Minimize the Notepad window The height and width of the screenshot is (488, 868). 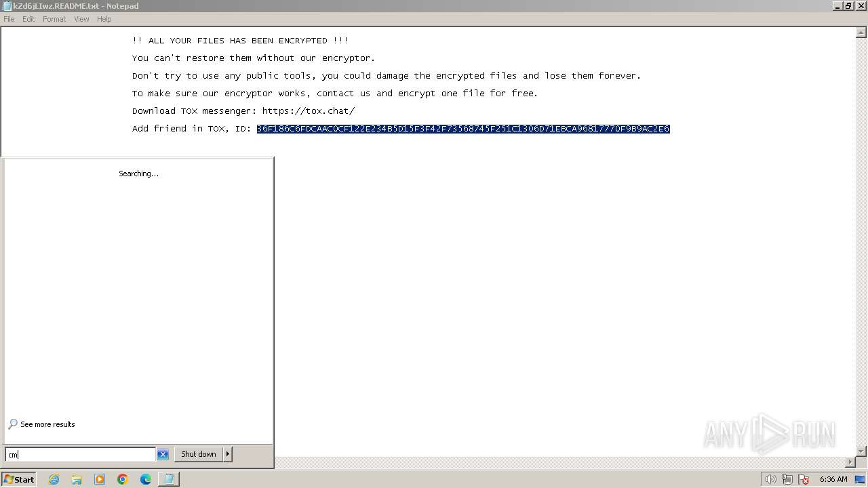838,6
